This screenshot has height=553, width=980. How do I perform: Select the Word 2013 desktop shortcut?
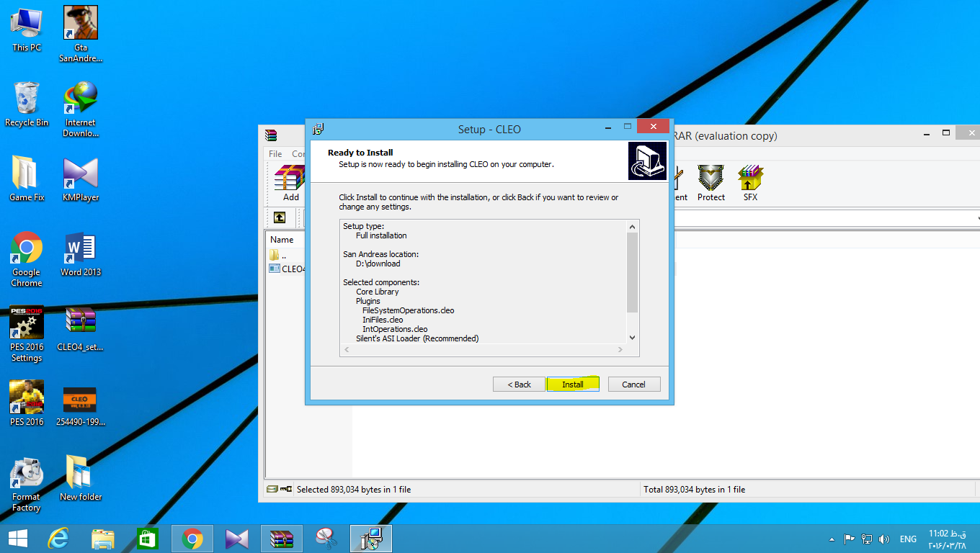tap(81, 253)
